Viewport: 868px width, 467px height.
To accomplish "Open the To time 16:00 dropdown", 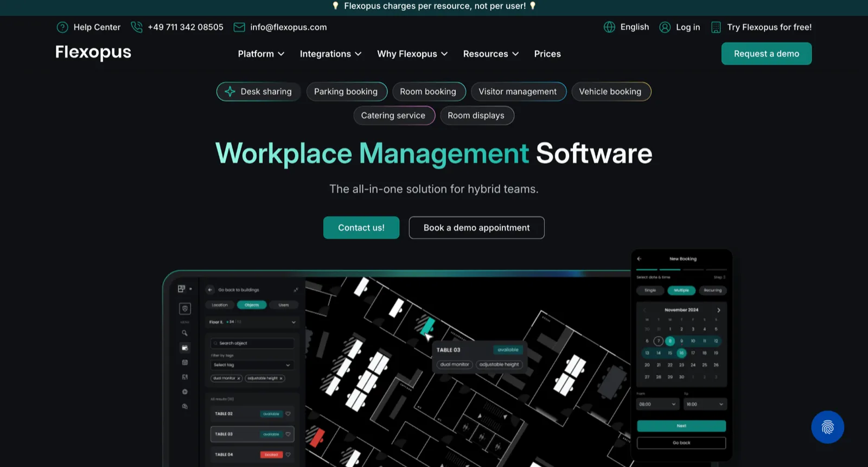I will click(x=705, y=404).
